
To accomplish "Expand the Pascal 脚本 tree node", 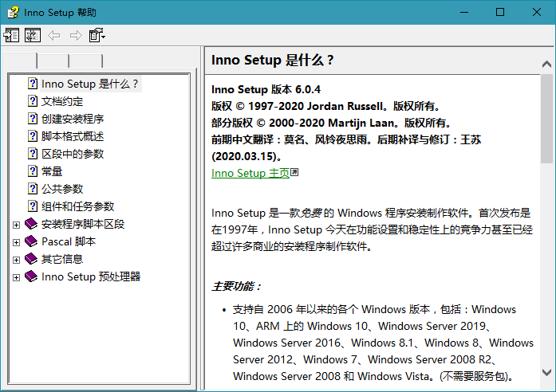I will 16,242.
